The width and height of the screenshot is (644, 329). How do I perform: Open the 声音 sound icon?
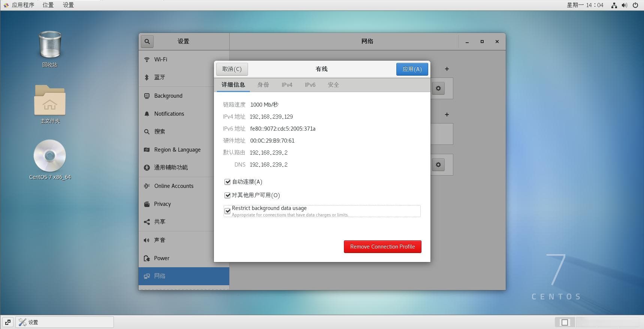tap(147, 240)
